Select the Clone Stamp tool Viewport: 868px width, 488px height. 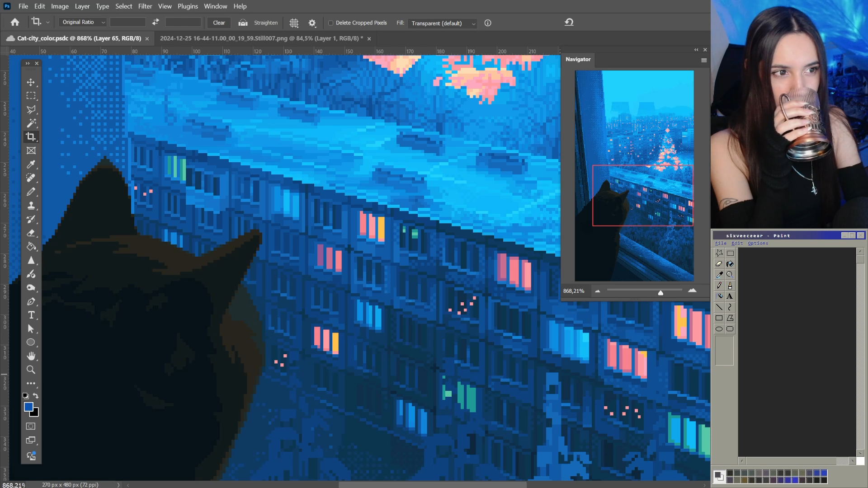point(31,206)
